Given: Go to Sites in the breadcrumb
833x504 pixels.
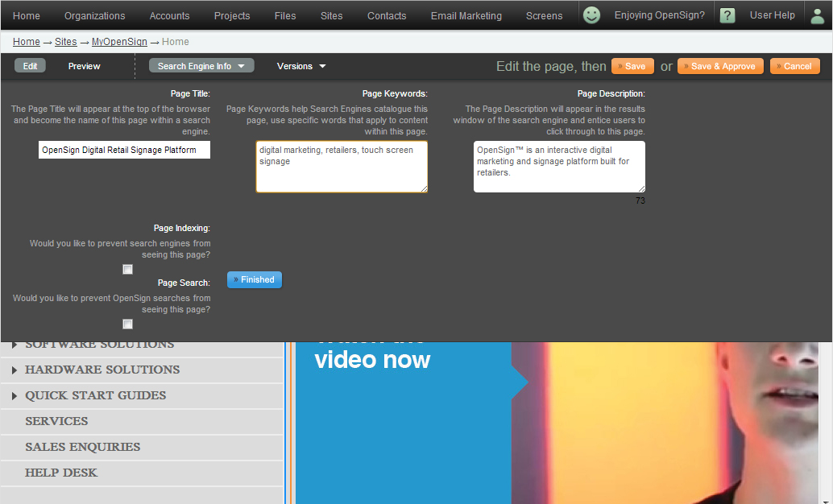Looking at the screenshot, I should tap(66, 41).
